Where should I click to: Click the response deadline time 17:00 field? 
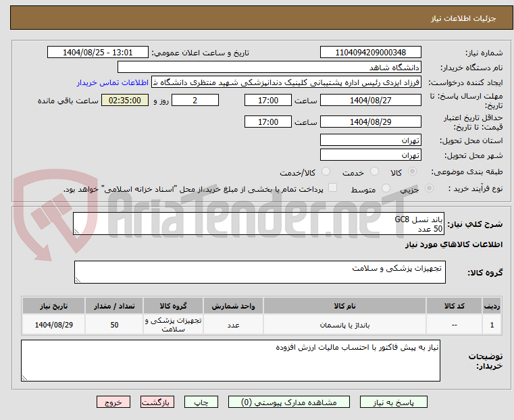(x=268, y=100)
